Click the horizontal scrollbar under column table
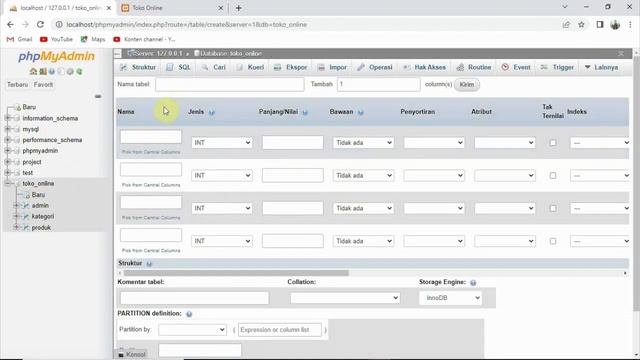The height and width of the screenshot is (360, 640). [x=236, y=273]
